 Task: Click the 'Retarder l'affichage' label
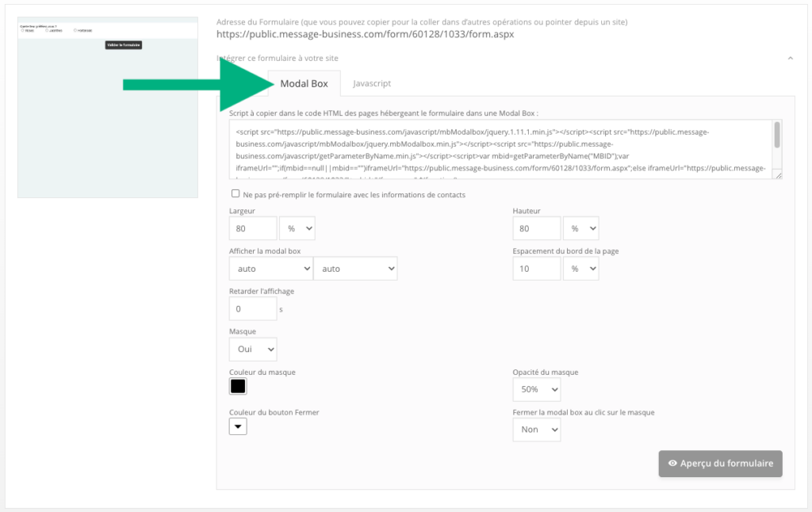coord(262,291)
